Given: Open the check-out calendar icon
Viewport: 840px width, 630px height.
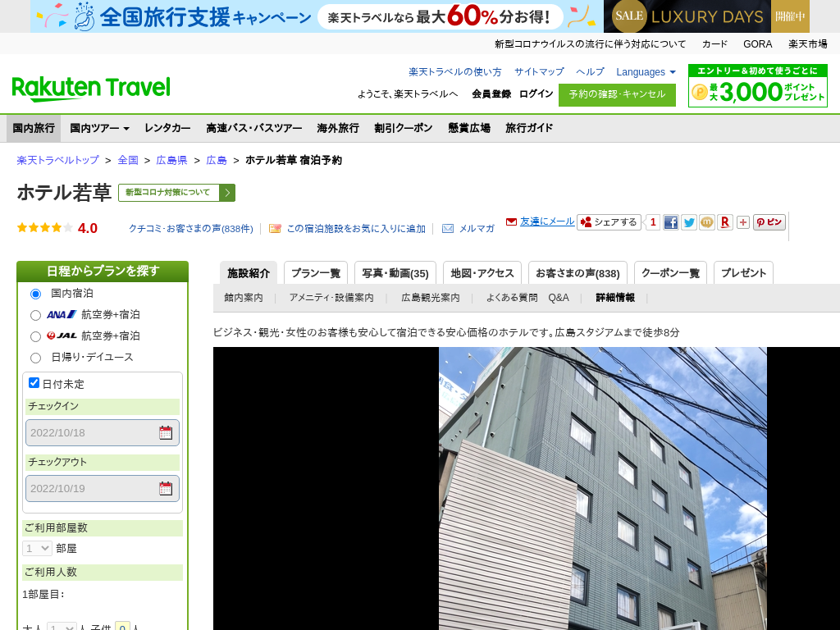Looking at the screenshot, I should click(x=166, y=489).
